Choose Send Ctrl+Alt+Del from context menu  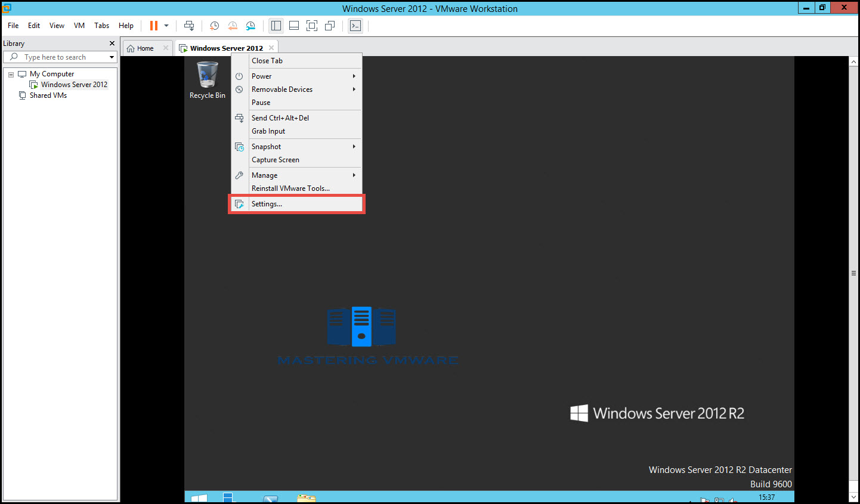coord(296,118)
